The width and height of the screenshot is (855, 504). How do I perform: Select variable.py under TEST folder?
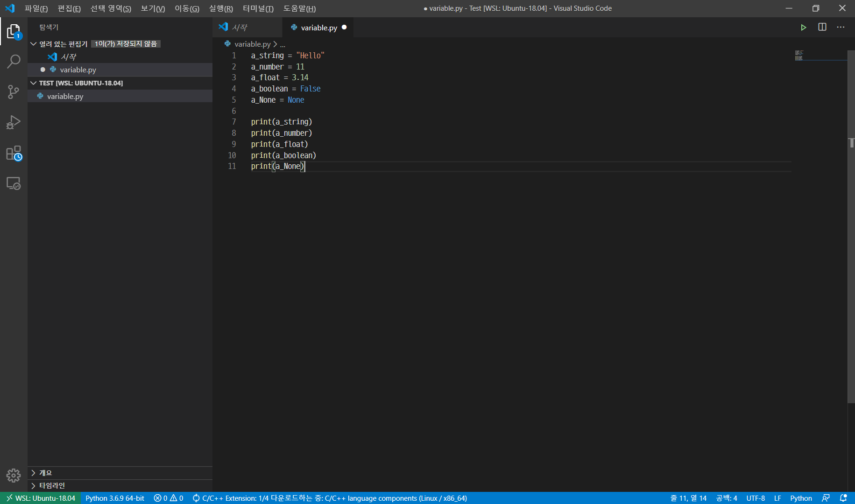120,96
